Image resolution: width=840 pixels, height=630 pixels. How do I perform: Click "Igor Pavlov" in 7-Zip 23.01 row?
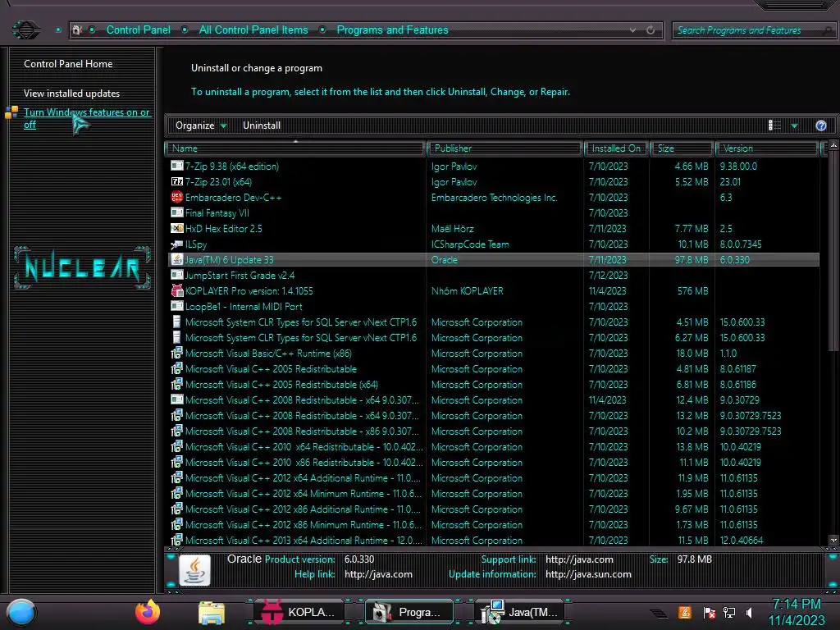pyautogui.click(x=454, y=182)
